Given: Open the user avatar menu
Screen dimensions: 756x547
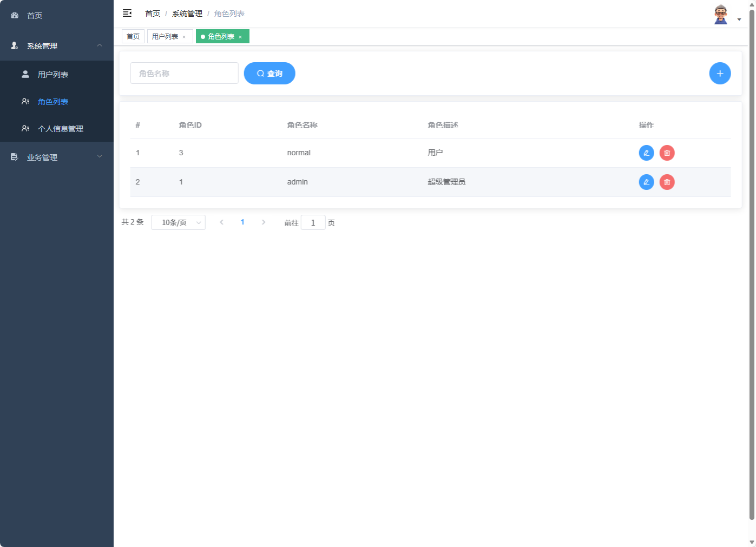Looking at the screenshot, I should (721, 15).
